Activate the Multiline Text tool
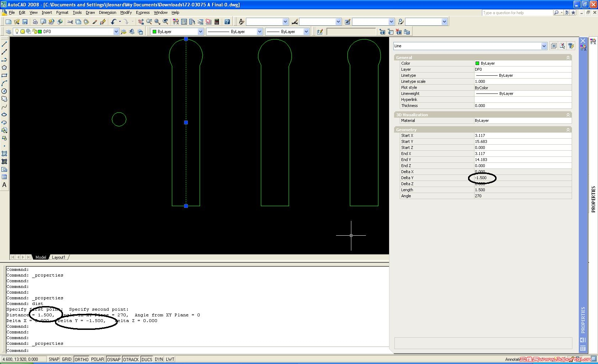 [x=4, y=185]
